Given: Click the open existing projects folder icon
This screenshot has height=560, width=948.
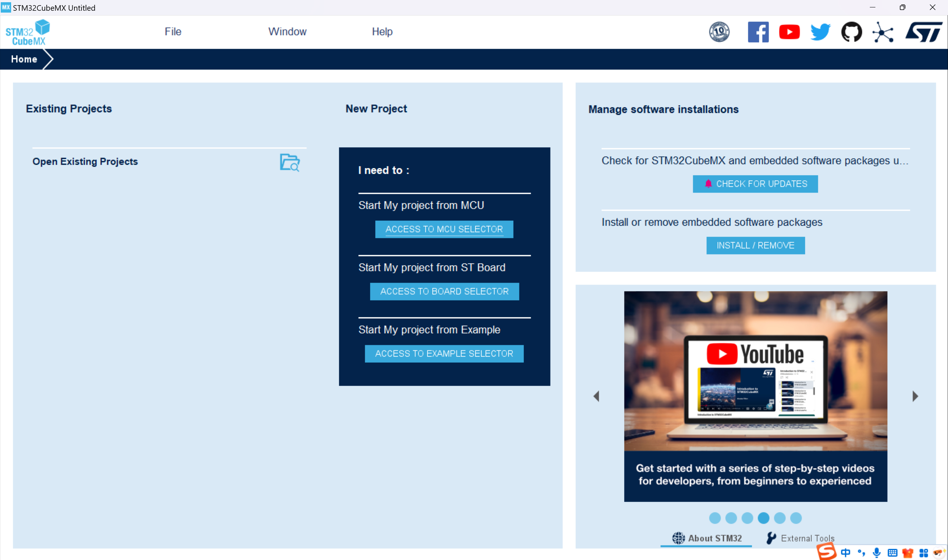Looking at the screenshot, I should (x=289, y=163).
